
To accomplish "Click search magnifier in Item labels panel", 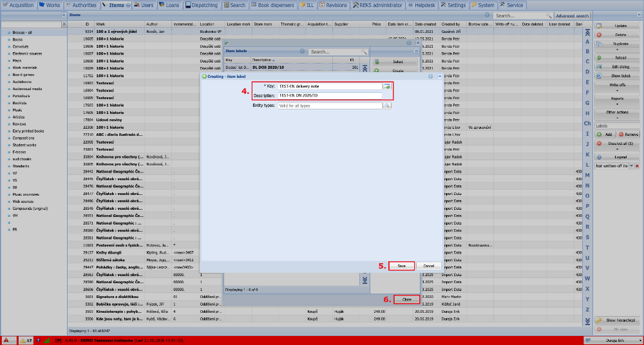I will tap(364, 51).
